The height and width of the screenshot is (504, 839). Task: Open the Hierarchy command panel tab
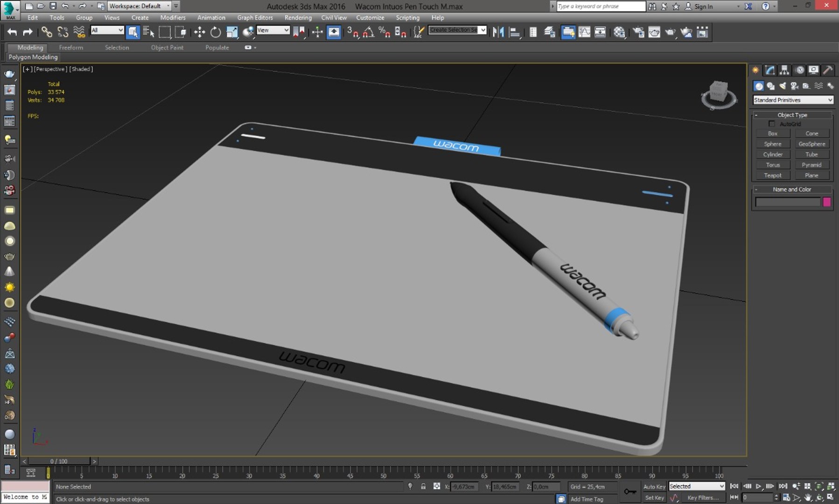point(784,70)
